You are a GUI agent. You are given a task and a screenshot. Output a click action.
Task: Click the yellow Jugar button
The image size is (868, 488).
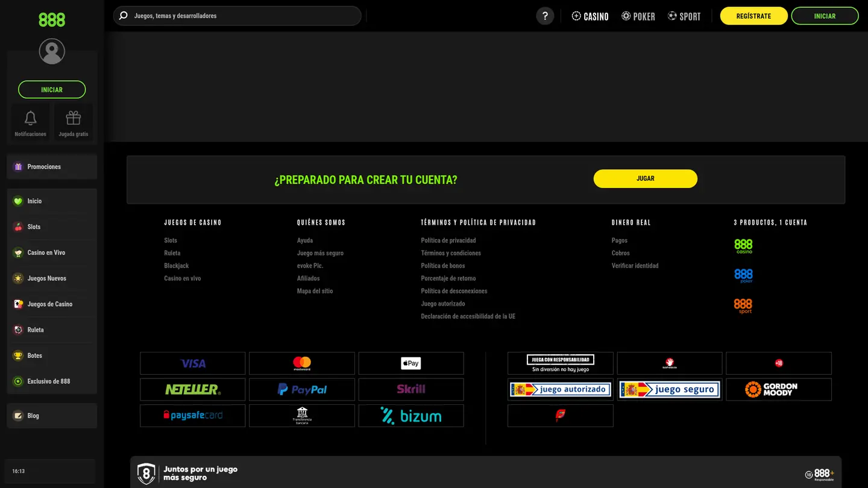coord(646,179)
